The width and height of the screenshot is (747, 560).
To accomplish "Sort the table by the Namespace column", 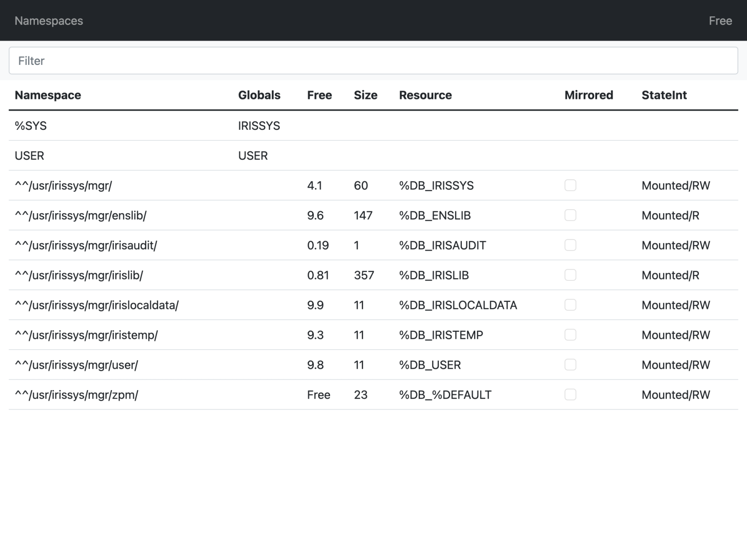I will [x=48, y=95].
